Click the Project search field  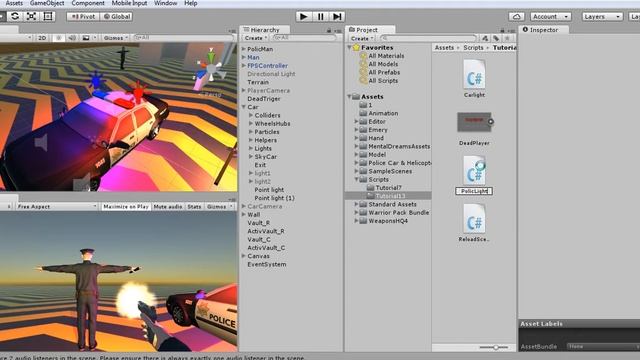[x=429, y=38]
